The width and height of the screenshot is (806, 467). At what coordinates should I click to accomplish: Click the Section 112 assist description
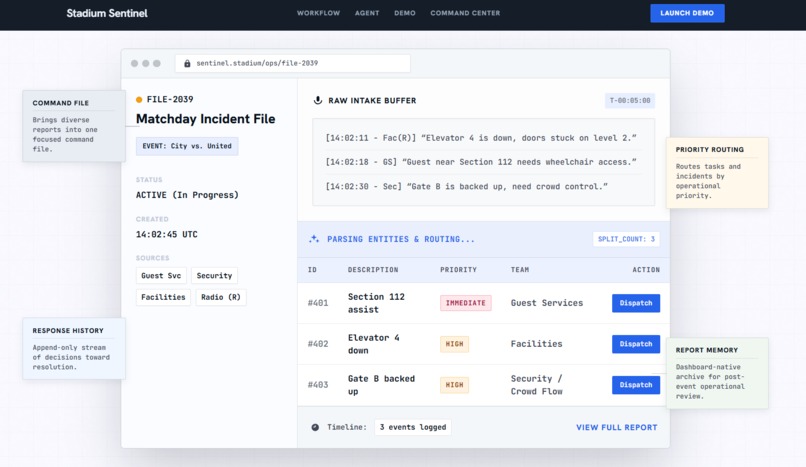(376, 303)
